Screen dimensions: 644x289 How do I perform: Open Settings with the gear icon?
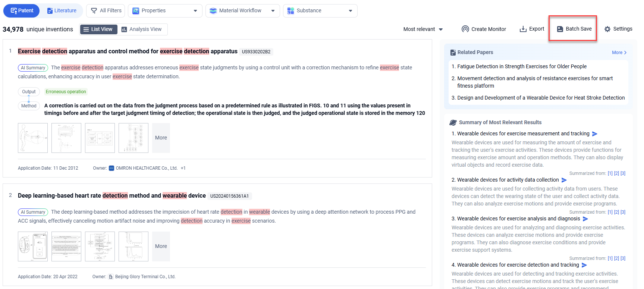pyautogui.click(x=607, y=29)
